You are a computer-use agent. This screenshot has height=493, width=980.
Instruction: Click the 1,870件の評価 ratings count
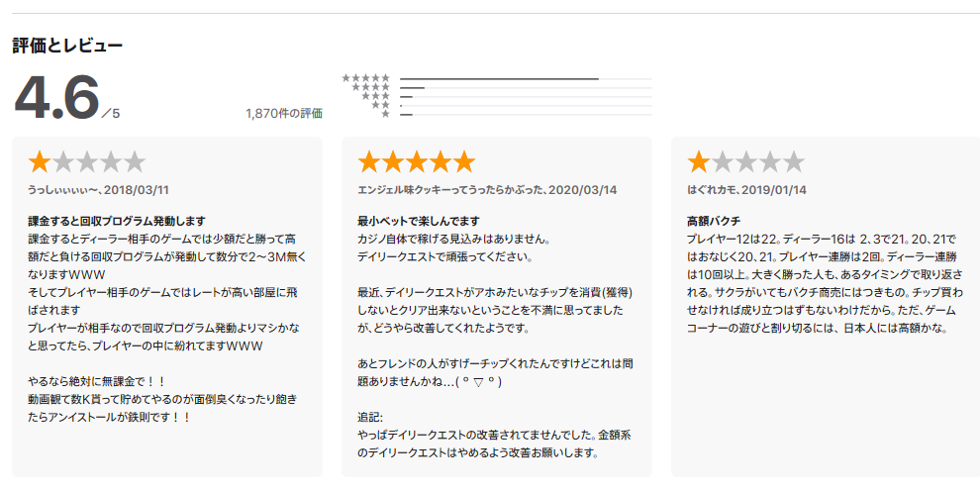(x=283, y=113)
